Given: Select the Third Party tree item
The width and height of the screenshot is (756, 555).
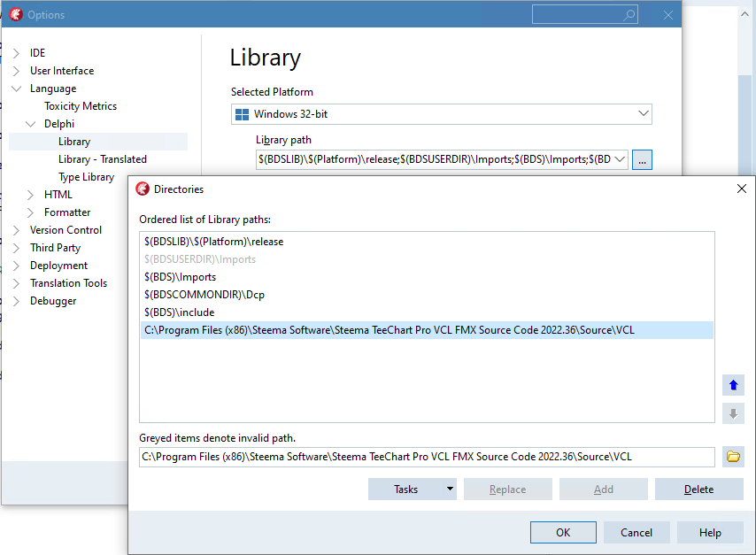Looking at the screenshot, I should [x=56, y=248].
